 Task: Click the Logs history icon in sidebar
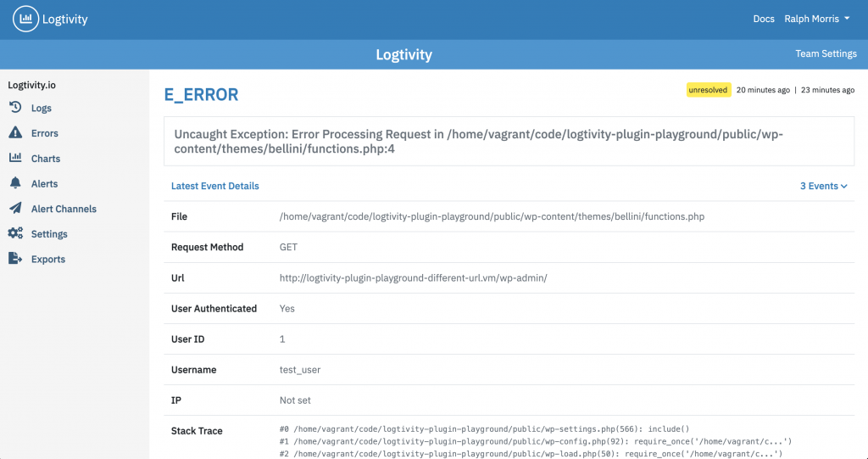click(15, 107)
